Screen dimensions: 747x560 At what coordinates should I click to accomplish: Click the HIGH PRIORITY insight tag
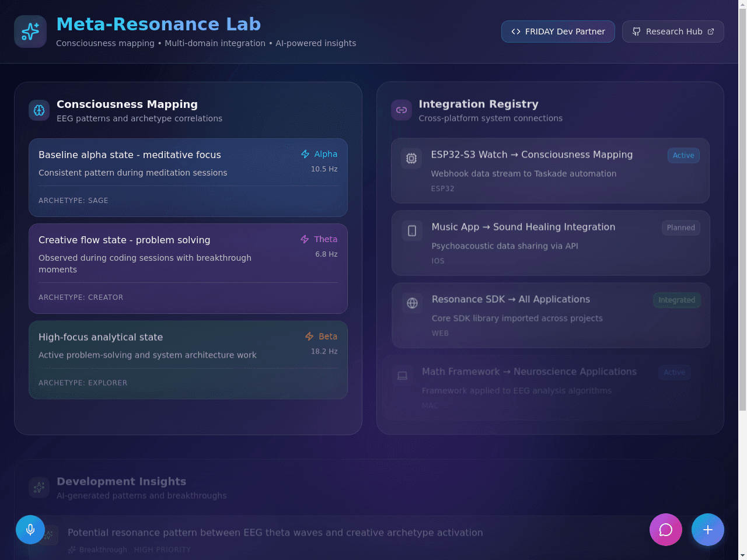(162, 549)
